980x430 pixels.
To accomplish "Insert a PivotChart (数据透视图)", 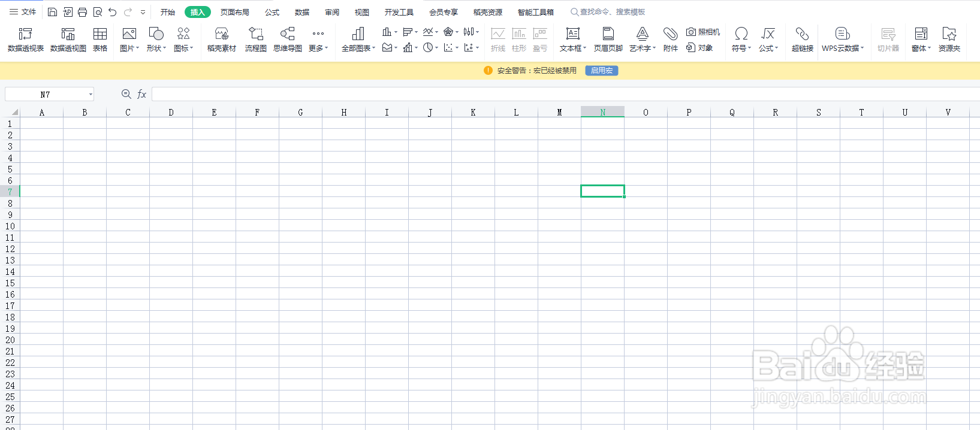I will 68,40.
